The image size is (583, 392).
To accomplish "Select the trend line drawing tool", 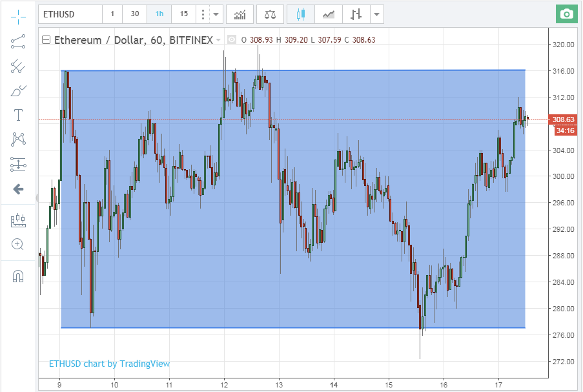I will (x=18, y=42).
